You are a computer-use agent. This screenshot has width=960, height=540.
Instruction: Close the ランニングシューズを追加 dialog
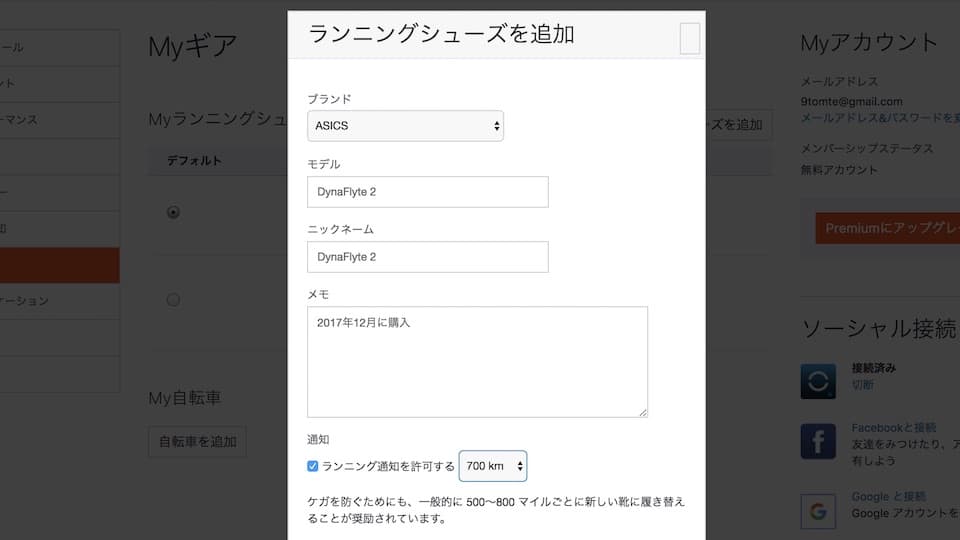coord(689,39)
